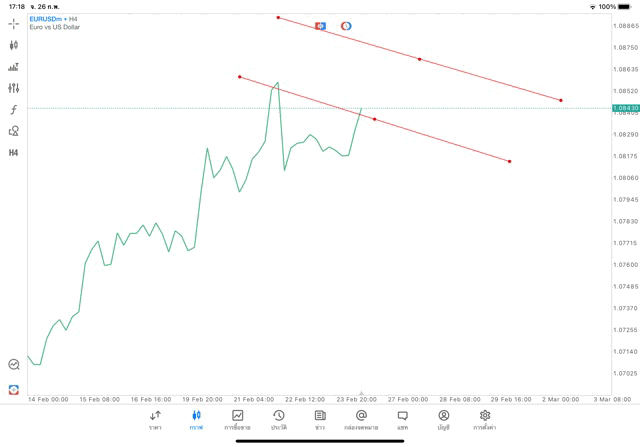Open the Settings (การตั้งค่า) gear tab
This screenshot has width=640, height=447.
pos(485,420)
